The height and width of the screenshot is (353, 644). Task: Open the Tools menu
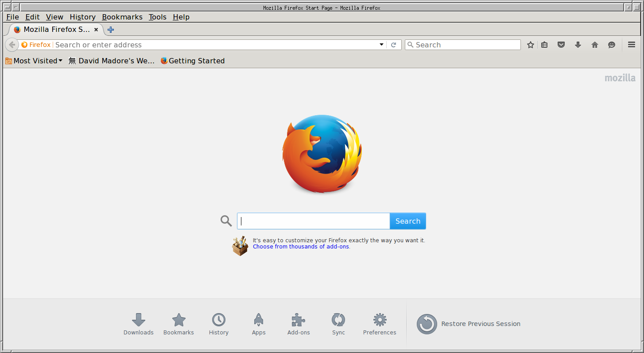click(157, 17)
